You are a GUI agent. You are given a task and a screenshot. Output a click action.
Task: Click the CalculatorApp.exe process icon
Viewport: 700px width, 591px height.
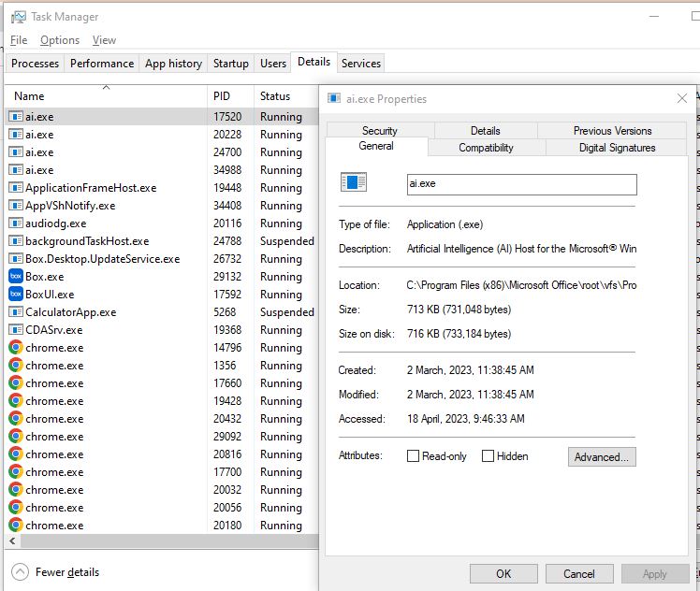(16, 312)
